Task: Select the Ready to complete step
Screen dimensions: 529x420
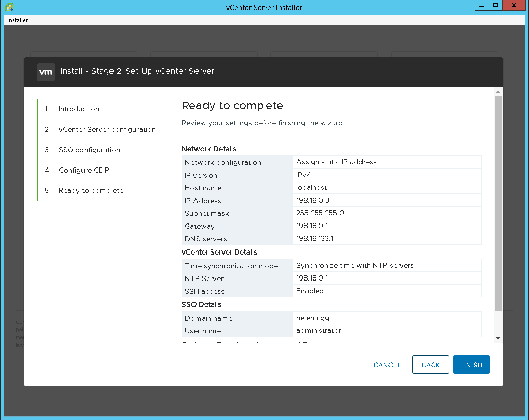Action: point(91,190)
